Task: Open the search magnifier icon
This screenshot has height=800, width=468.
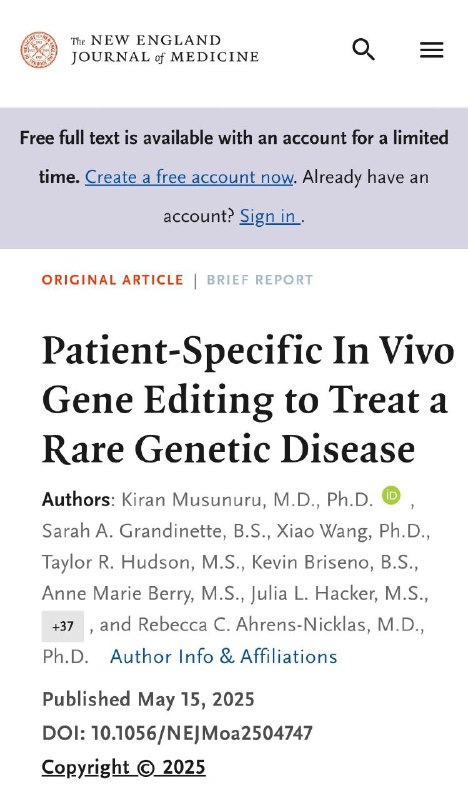Action: point(363,50)
